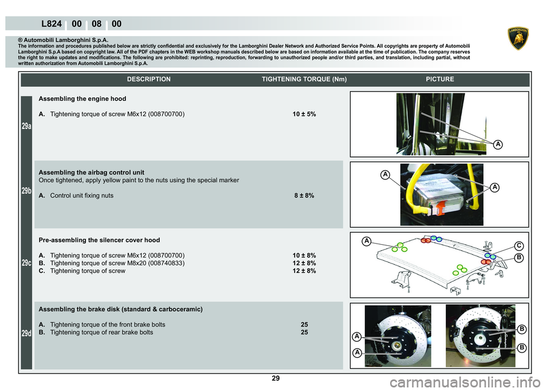Select row label 29a
Image resolution: width=550 pixels, height=392 pixels.
coord(26,126)
